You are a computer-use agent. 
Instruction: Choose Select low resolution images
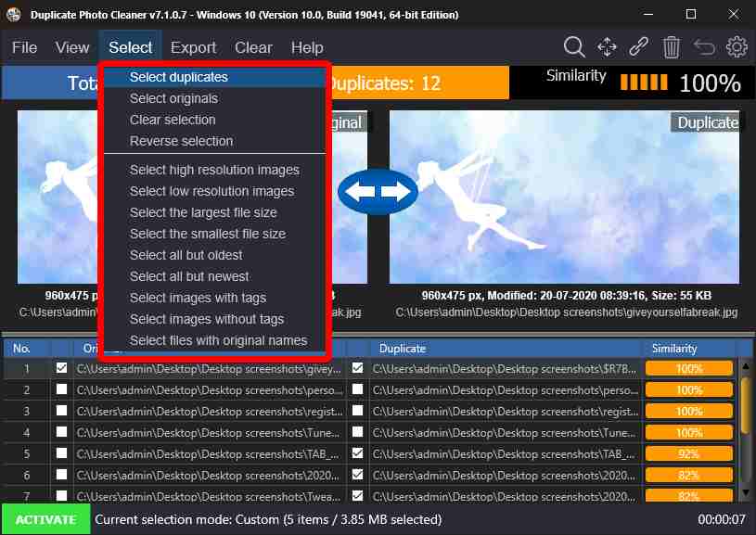coord(215,191)
